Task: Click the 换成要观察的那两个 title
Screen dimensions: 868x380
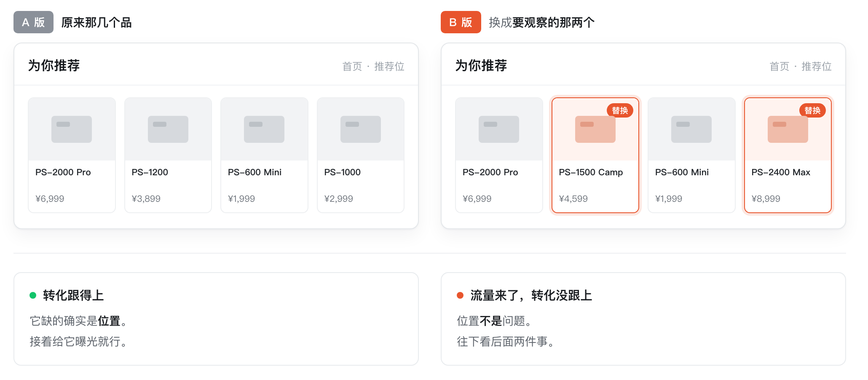Action: coord(541,22)
